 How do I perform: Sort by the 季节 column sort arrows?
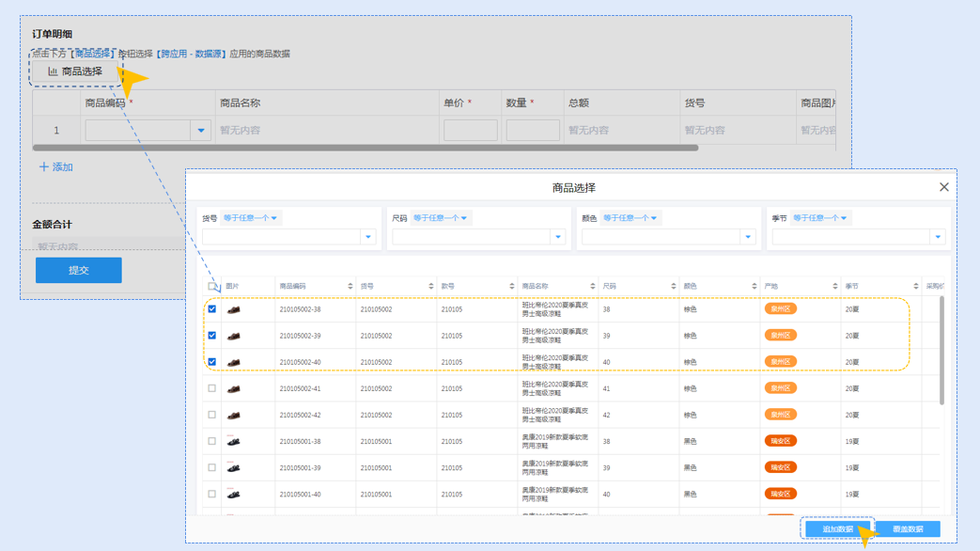click(x=916, y=287)
